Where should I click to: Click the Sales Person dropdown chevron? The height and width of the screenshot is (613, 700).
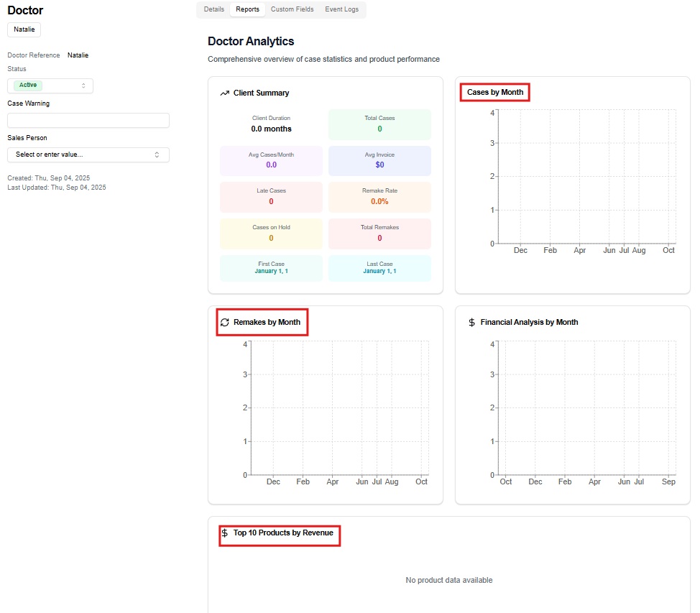[x=157, y=155]
